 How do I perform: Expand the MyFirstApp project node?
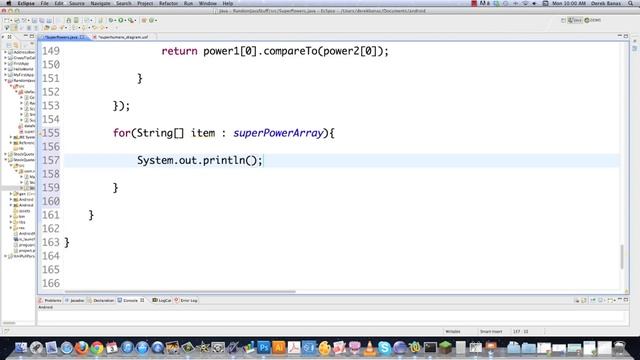[5, 75]
